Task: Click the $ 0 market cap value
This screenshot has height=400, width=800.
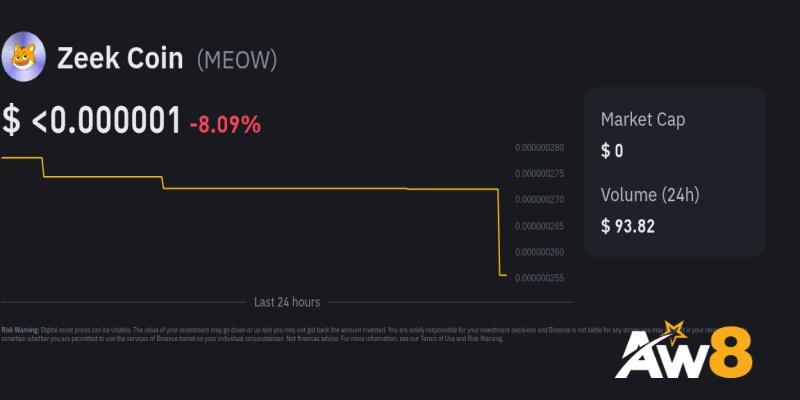Action: pyautogui.click(x=612, y=151)
